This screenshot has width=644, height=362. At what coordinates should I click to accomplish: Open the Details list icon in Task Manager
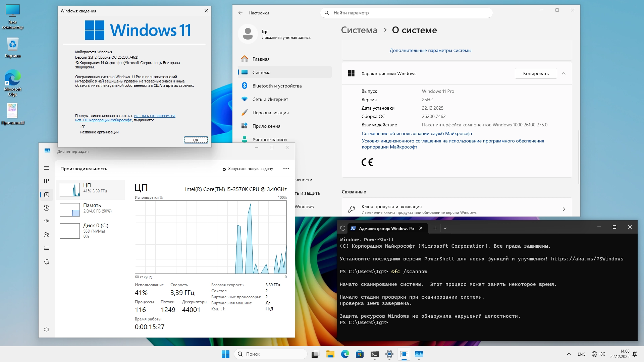tap(47, 248)
